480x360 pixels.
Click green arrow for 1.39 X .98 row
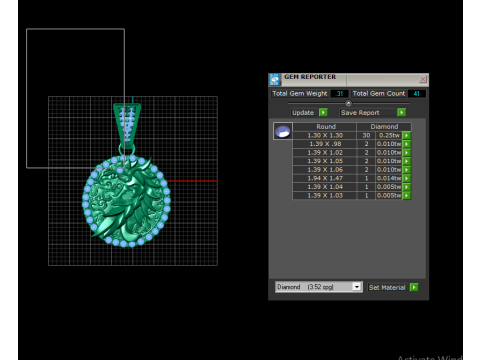point(406,144)
